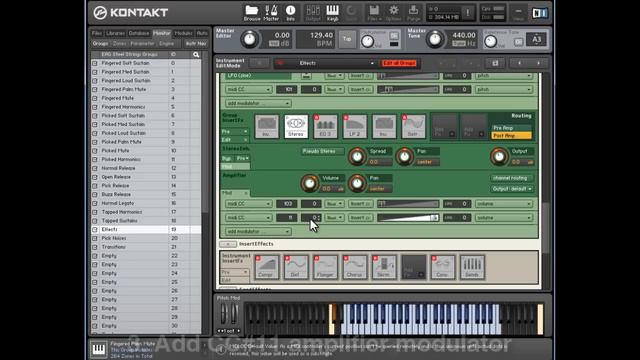Click the group list search magnifier
The image size is (640, 360).
tap(196, 54)
